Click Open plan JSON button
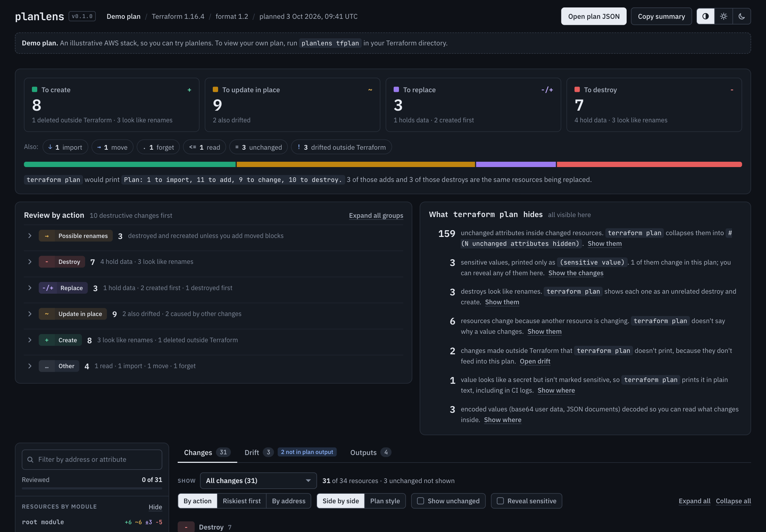 pos(594,16)
